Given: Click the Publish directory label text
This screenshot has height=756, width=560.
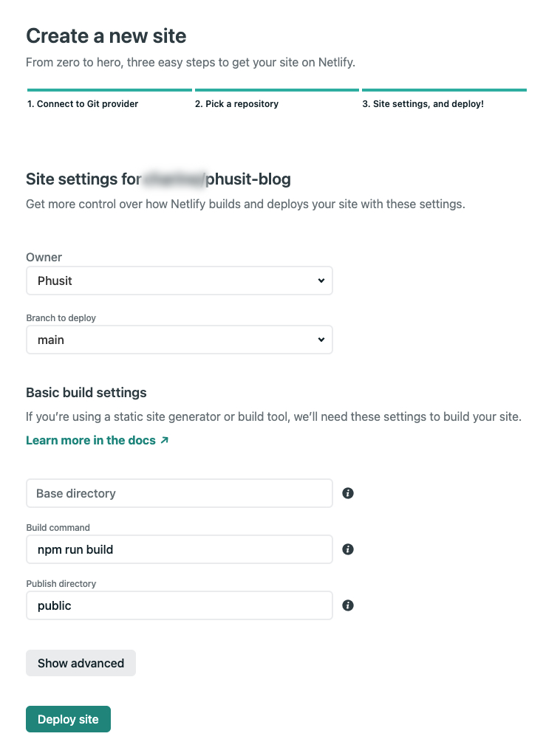Looking at the screenshot, I should point(61,584).
